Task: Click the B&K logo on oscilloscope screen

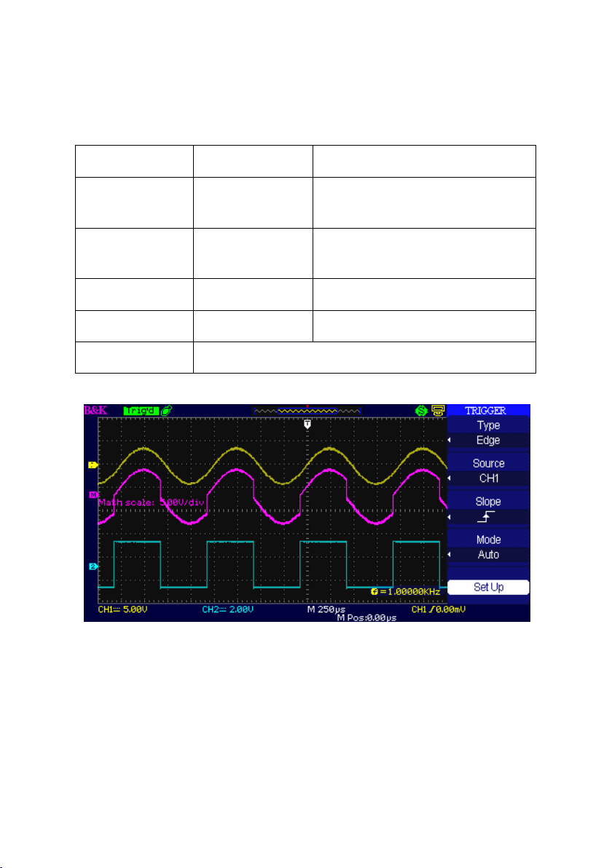Action: click(95, 410)
